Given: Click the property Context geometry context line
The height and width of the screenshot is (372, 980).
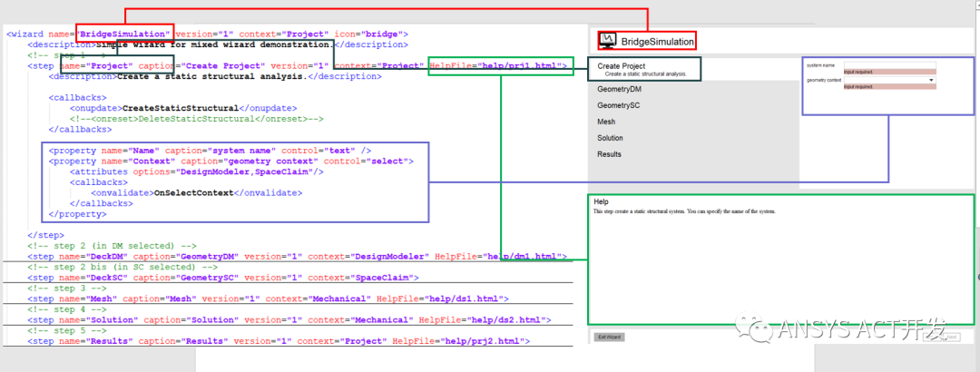Looking at the screenshot, I should pos(230,162).
